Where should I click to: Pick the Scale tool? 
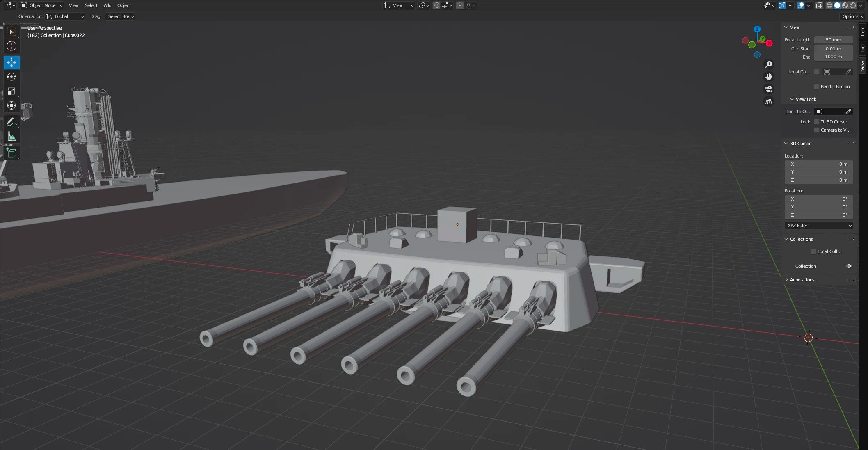tap(11, 91)
